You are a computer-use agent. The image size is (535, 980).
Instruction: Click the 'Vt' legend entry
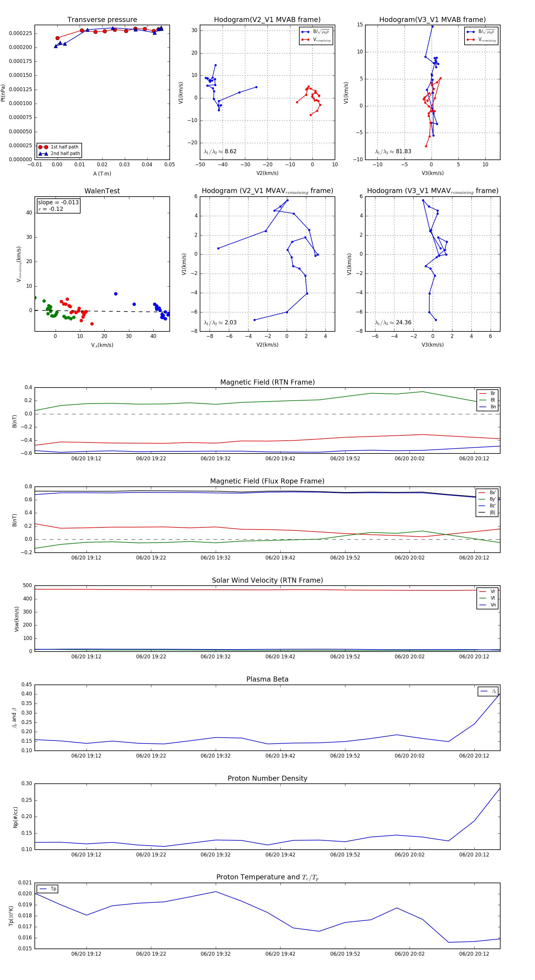[487, 598]
